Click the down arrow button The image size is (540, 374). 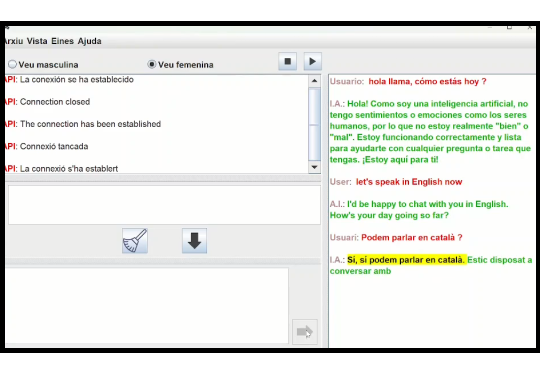point(195,241)
